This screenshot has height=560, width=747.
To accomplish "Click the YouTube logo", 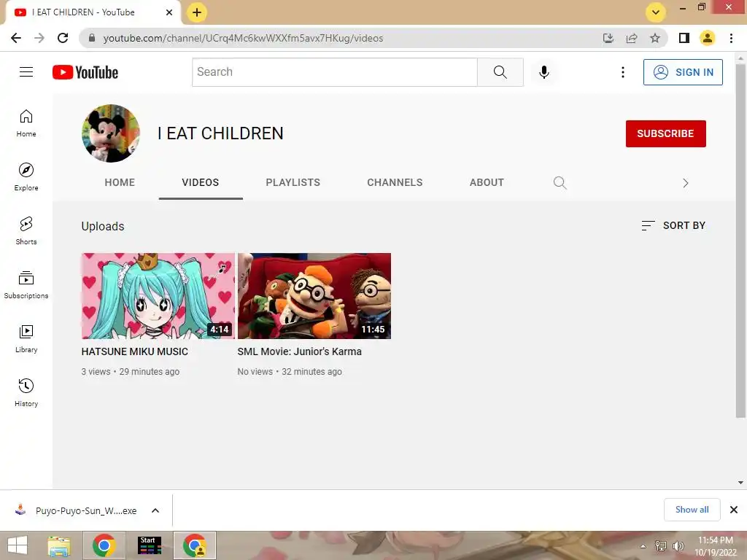I will pyautogui.click(x=85, y=72).
